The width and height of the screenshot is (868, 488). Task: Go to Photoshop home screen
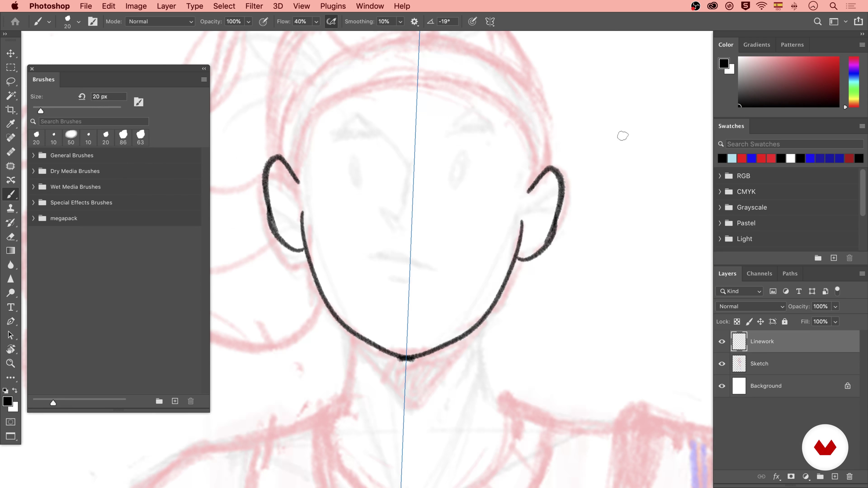[15, 21]
